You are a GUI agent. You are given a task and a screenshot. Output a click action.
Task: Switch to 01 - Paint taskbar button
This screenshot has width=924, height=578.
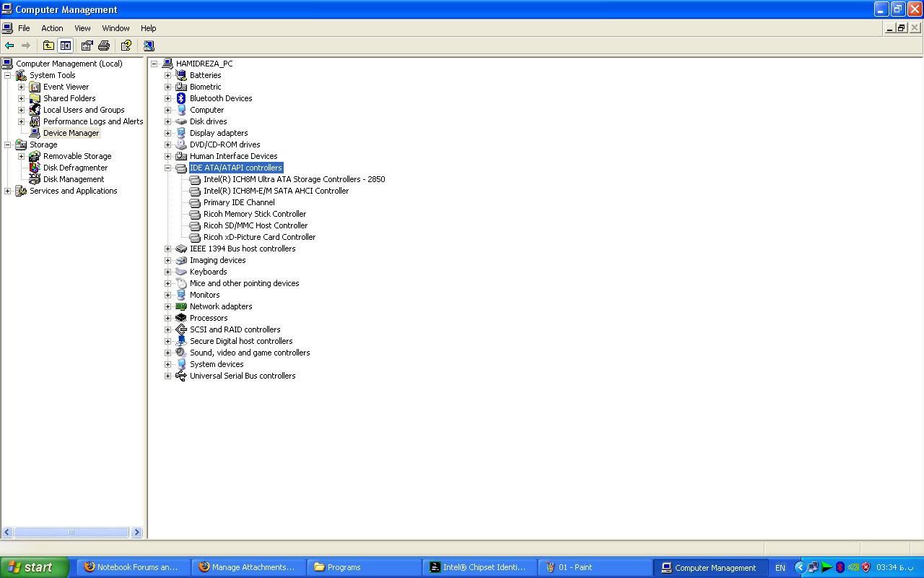pos(596,567)
